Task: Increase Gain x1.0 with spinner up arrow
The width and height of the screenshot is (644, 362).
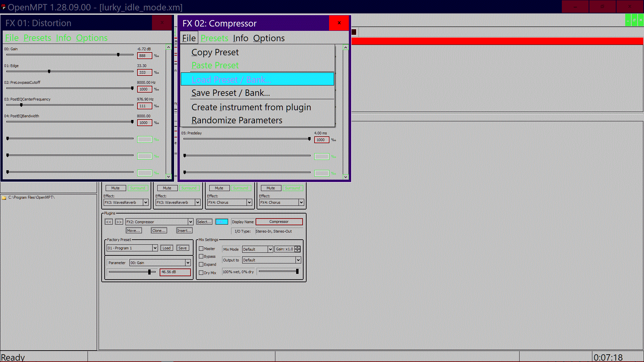Action: [298, 248]
